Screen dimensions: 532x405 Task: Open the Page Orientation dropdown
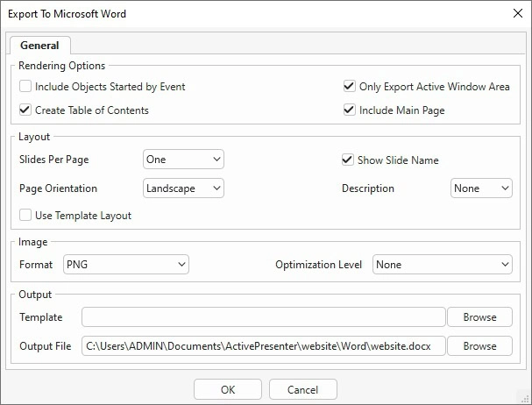[x=183, y=188]
